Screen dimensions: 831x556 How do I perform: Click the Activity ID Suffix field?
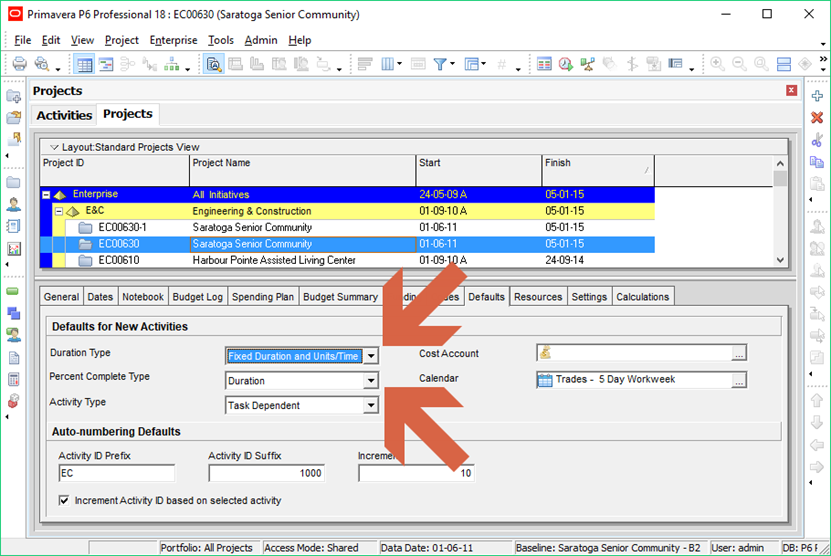point(267,473)
